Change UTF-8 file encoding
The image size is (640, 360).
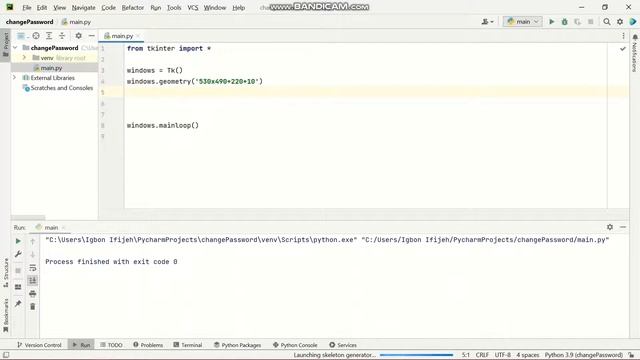click(502, 355)
